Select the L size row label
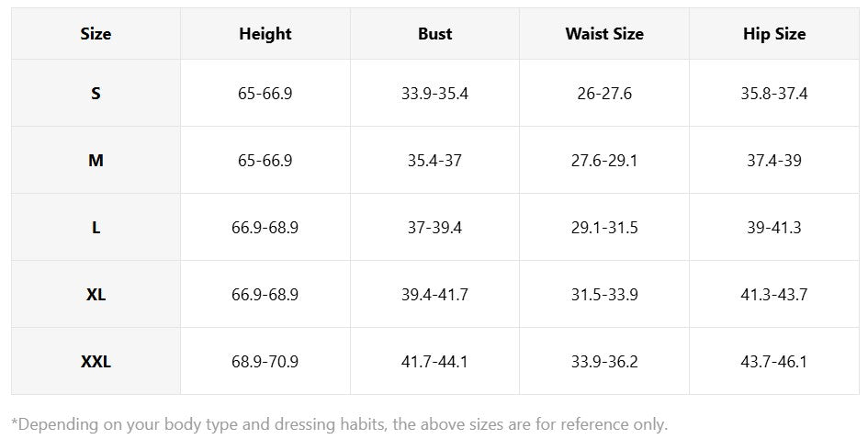Viewport: 868px width, 439px height. pyautogui.click(x=96, y=228)
